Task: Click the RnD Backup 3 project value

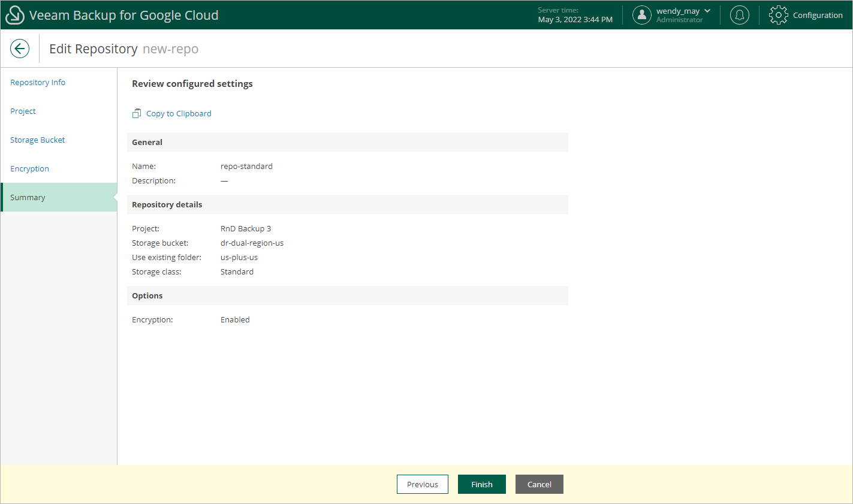Action: tap(246, 228)
